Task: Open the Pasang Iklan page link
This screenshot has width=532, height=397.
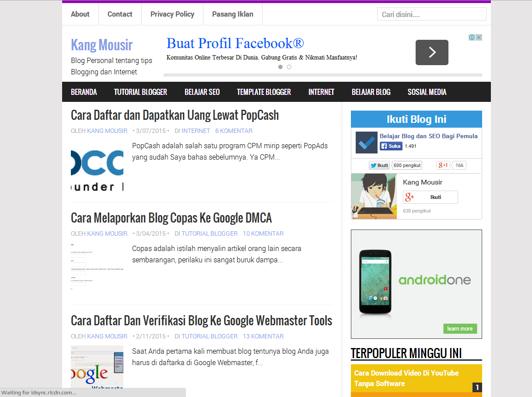Action: click(x=233, y=14)
